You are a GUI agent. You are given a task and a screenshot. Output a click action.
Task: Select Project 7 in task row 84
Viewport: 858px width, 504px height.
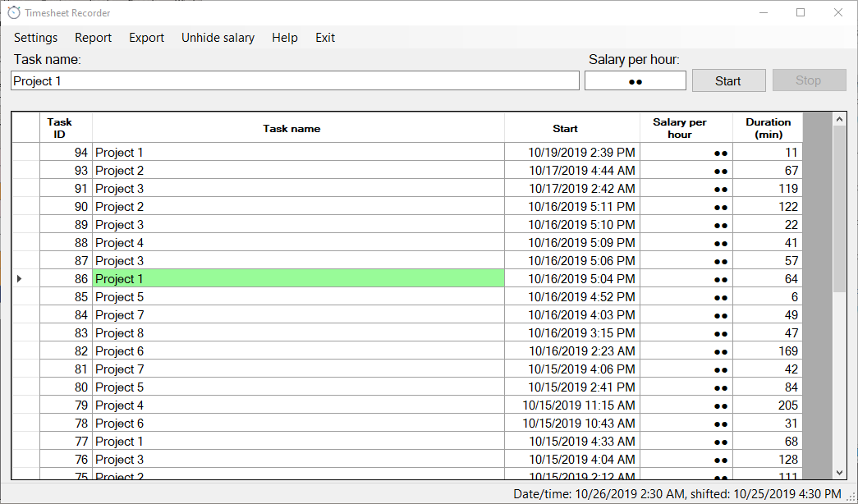tap(298, 314)
